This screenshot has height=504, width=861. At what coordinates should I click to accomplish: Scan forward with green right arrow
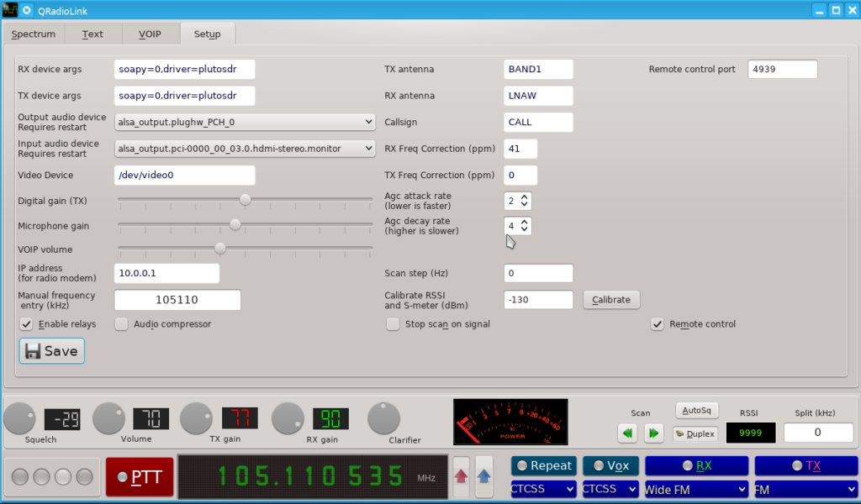653,433
